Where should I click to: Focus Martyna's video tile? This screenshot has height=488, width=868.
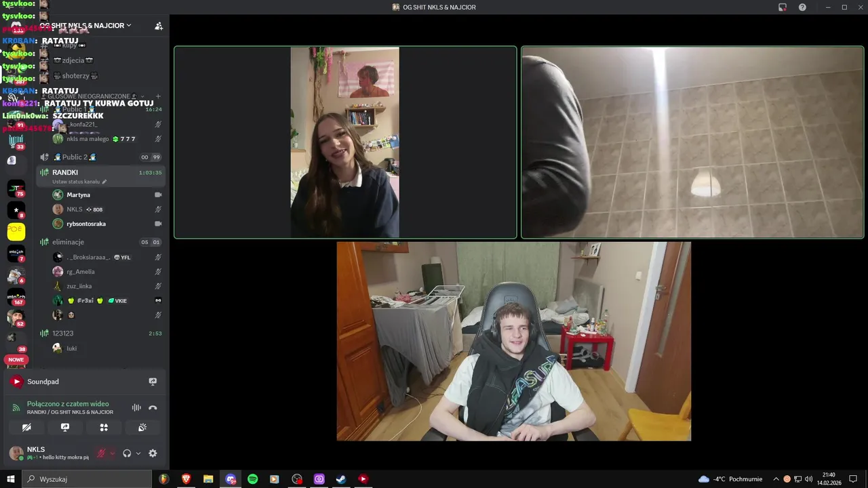345,142
